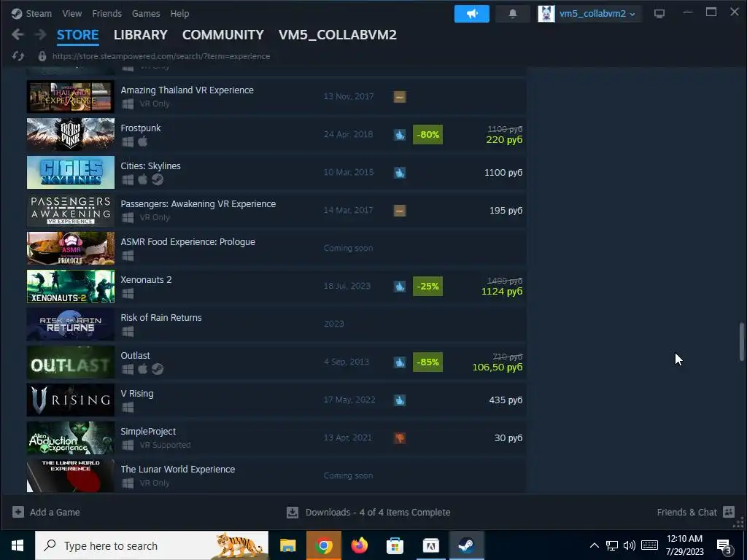This screenshot has height=560, width=747.
Task: Click the taskbar search box
Action: point(152,545)
